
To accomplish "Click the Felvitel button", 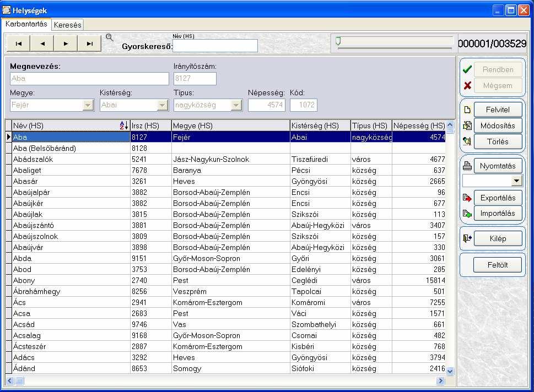I will [498, 110].
